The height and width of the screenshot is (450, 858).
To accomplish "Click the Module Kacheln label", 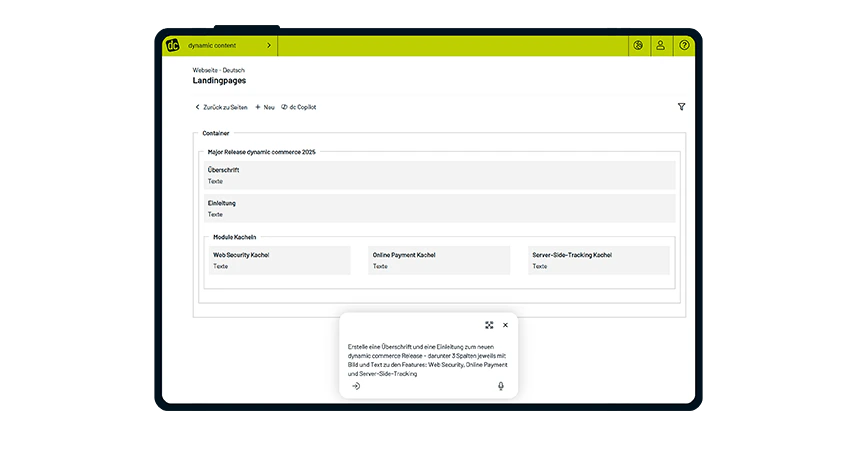I will click(235, 237).
